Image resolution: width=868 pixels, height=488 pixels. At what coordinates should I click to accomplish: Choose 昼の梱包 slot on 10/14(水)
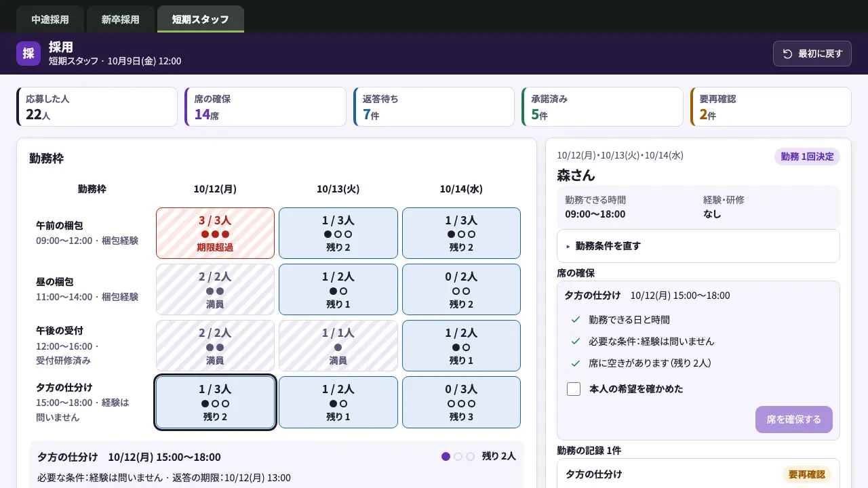pyautogui.click(x=461, y=289)
